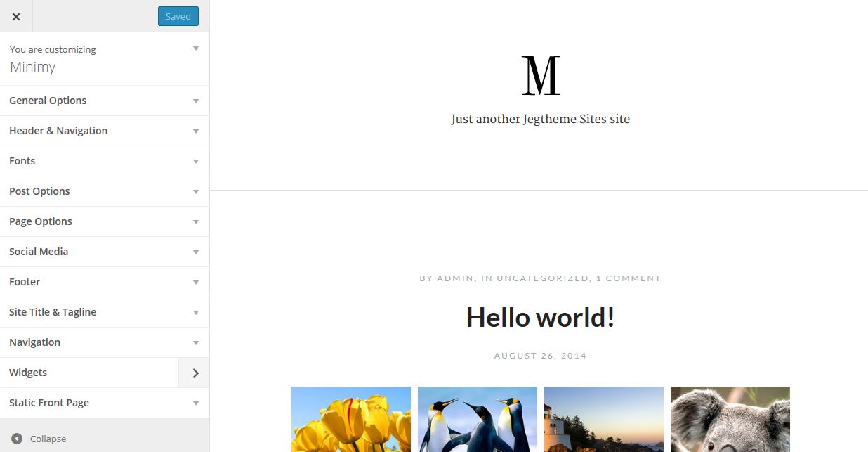
Task: Toggle the 'You are customizing' theme info arrow
Action: 196,49
